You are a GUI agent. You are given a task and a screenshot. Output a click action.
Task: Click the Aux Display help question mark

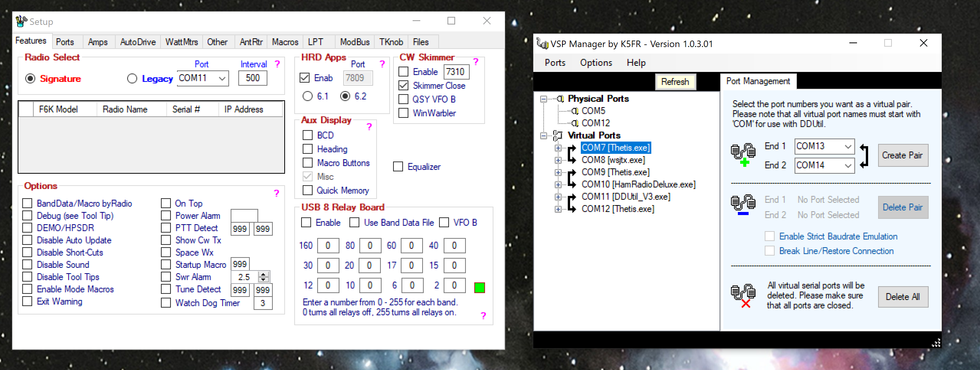point(369,127)
